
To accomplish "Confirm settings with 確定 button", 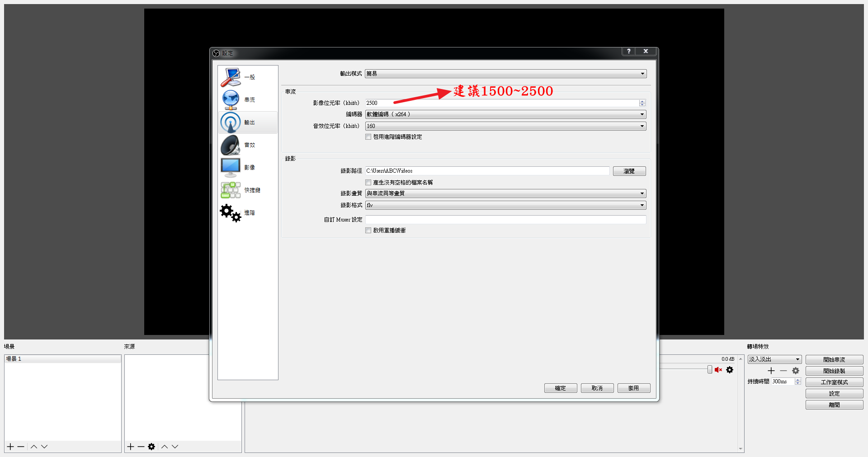I will [x=561, y=388].
